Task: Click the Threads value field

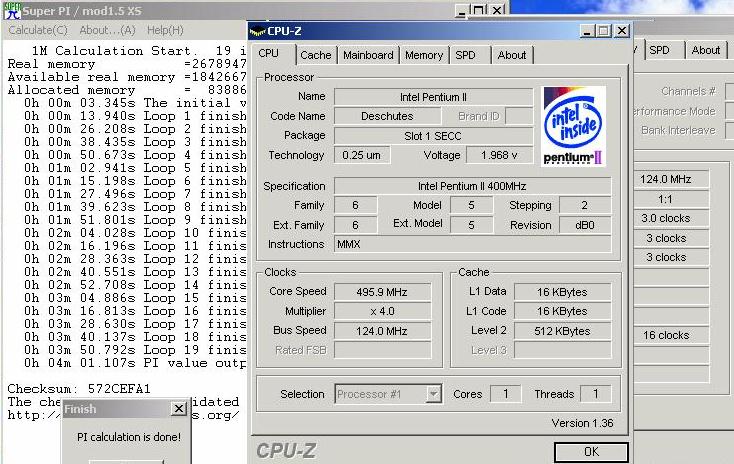Action: (595, 394)
